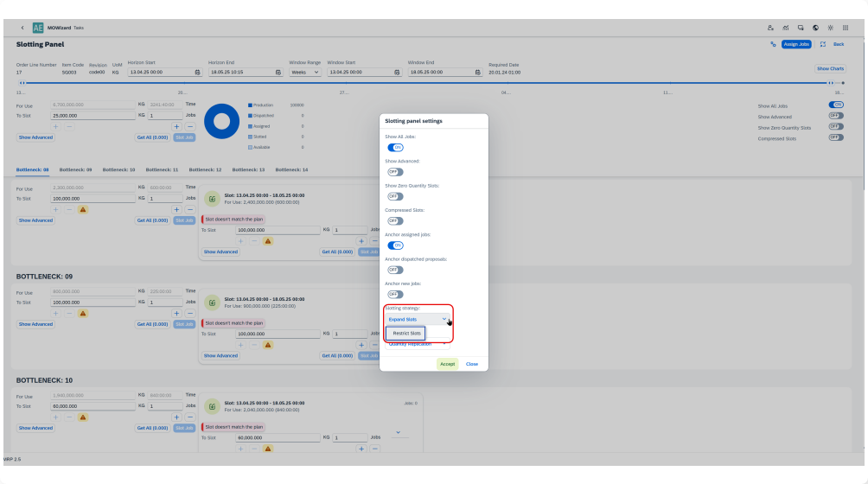Switch to Bottleneck: 13 tab
868x484 pixels.
click(x=248, y=169)
